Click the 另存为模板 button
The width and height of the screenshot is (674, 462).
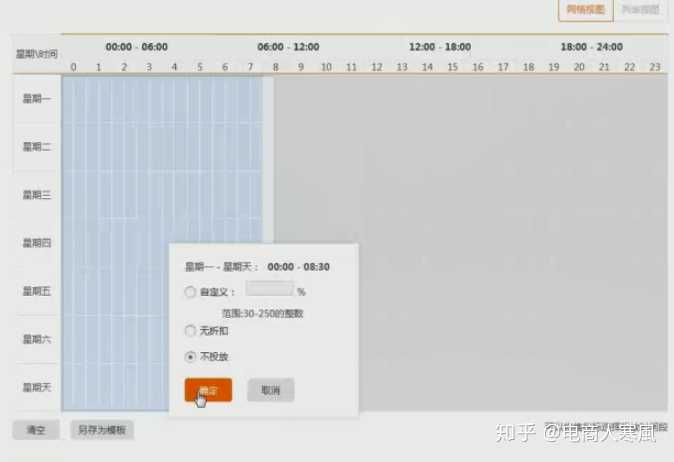(x=103, y=430)
